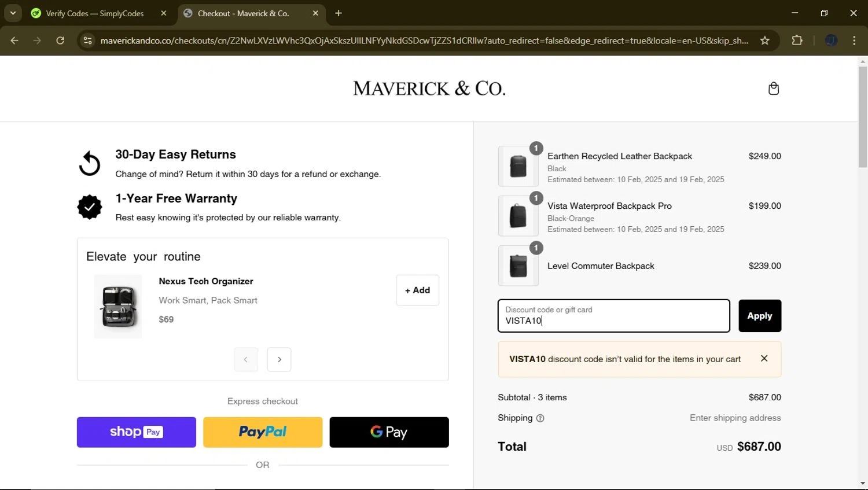
Task: Click 'Enter shipping address' text
Action: (735, 418)
